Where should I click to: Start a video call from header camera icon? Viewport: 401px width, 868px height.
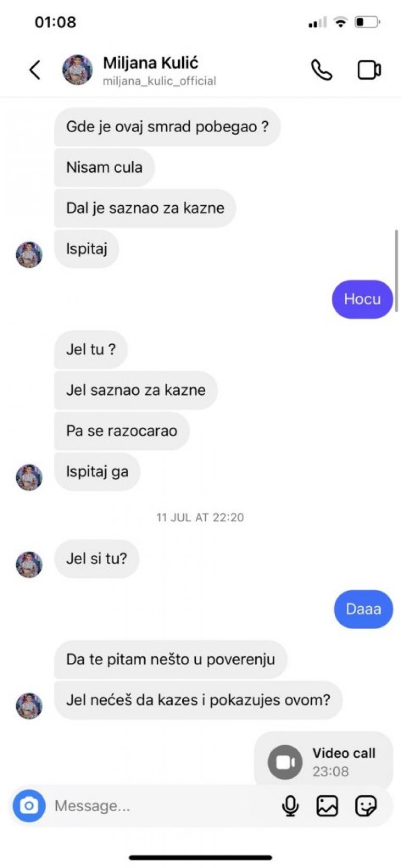click(x=369, y=70)
